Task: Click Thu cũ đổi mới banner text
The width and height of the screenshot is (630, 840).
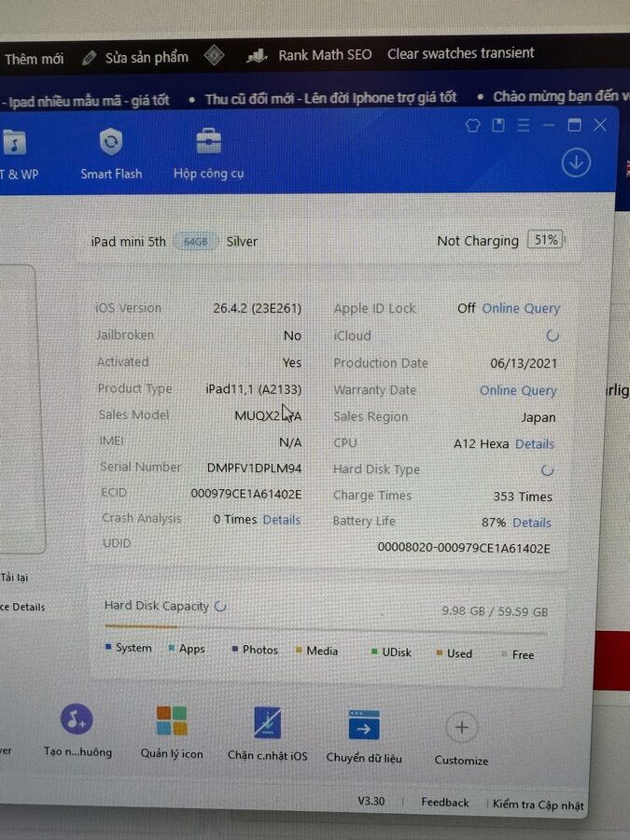Action: 330,97
